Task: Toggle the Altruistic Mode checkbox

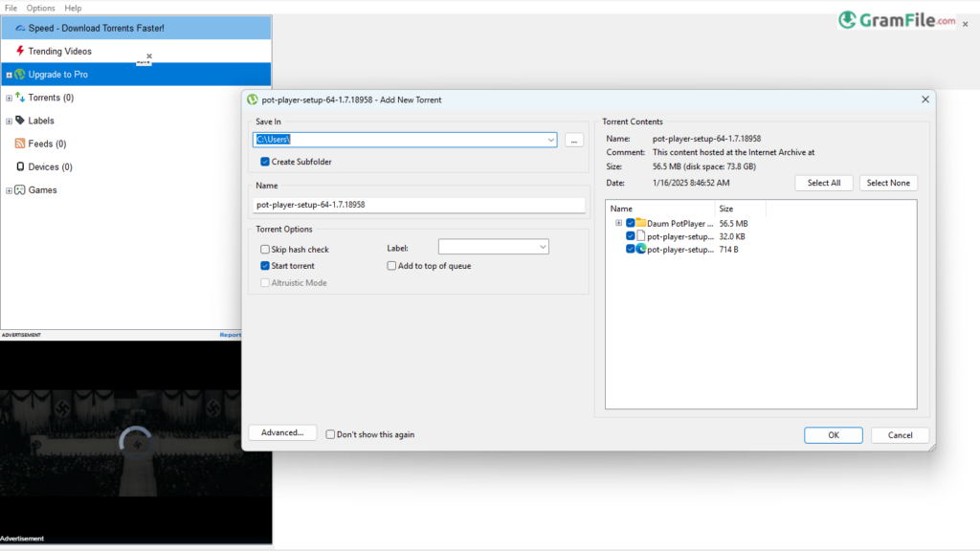Action: [265, 282]
